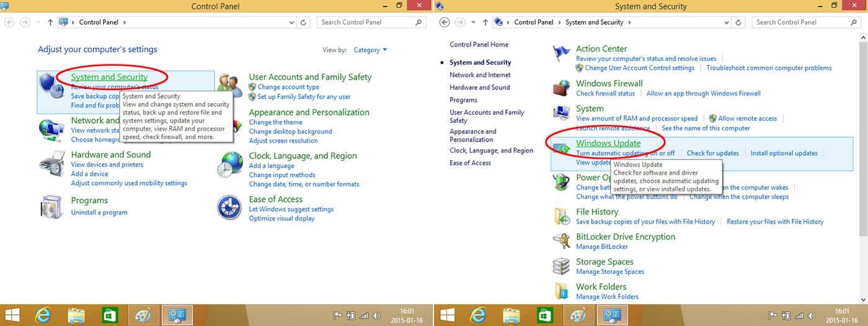
Task: Select Ease of Access in sidebar
Action: point(470,163)
